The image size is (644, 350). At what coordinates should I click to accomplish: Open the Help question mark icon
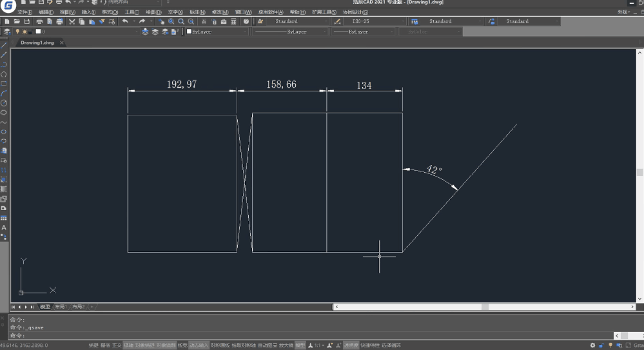tap(246, 21)
